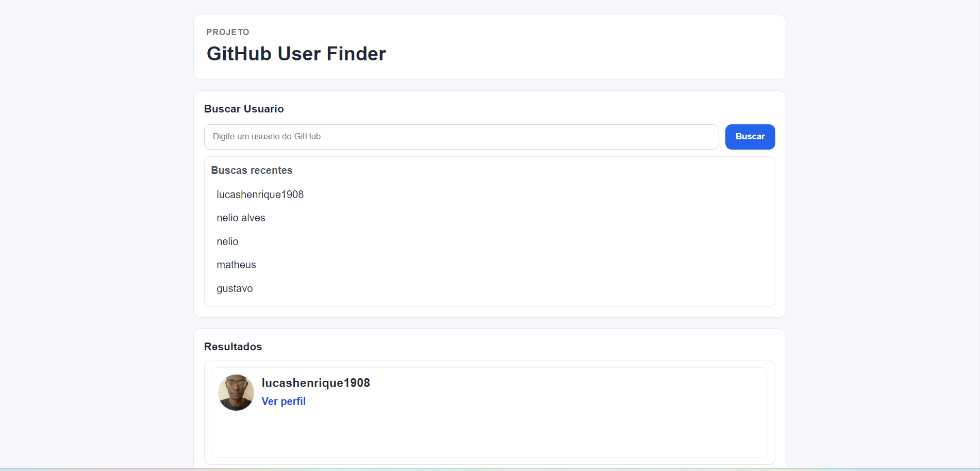Click the Buscar search button
The height and width of the screenshot is (471, 980).
(x=750, y=137)
